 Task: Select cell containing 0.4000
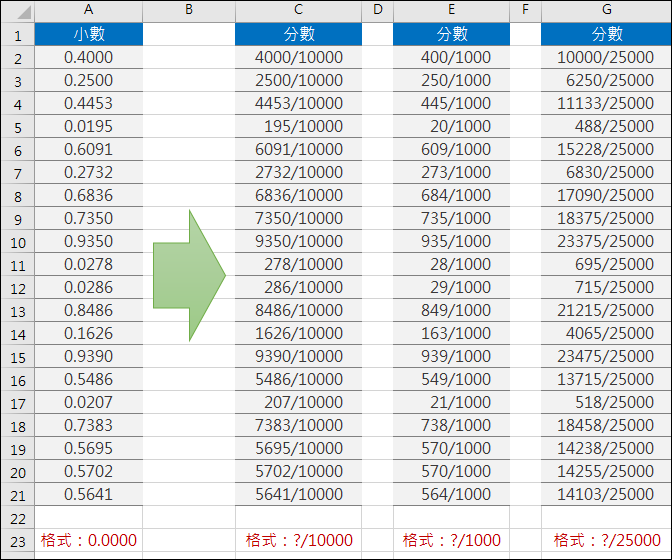89,57
